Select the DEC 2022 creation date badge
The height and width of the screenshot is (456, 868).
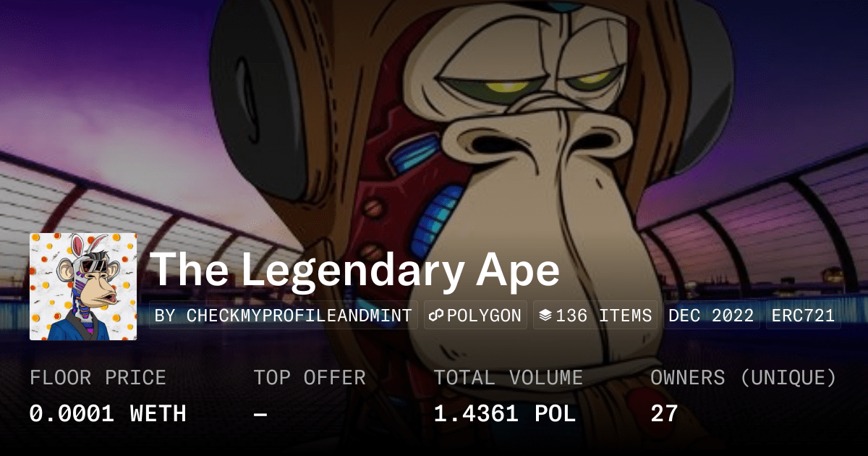pos(712,316)
